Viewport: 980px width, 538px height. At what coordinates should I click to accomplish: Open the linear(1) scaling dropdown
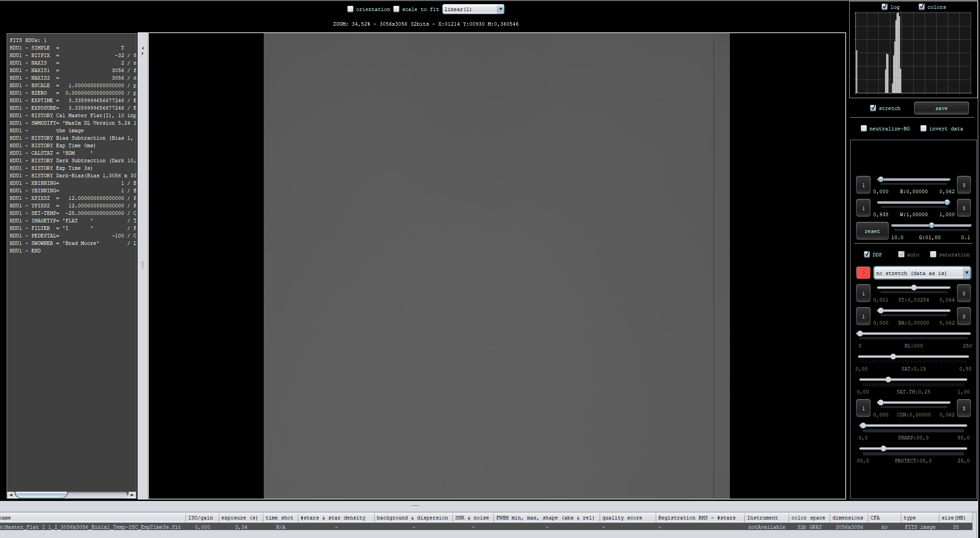(473, 9)
